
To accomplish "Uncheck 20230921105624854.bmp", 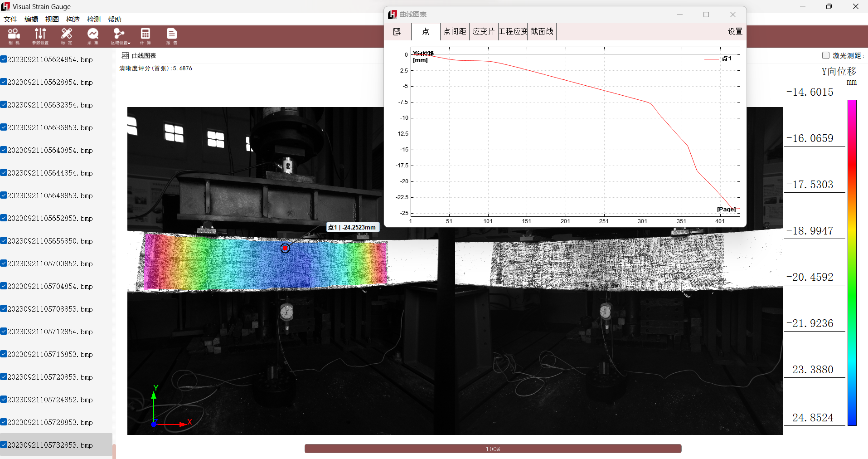I will 4,59.
